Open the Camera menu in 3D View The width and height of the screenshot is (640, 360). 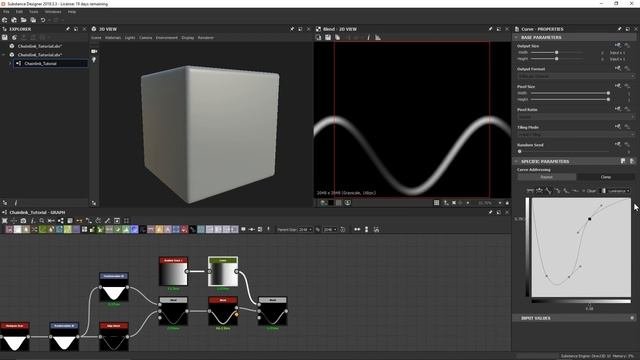[146, 38]
